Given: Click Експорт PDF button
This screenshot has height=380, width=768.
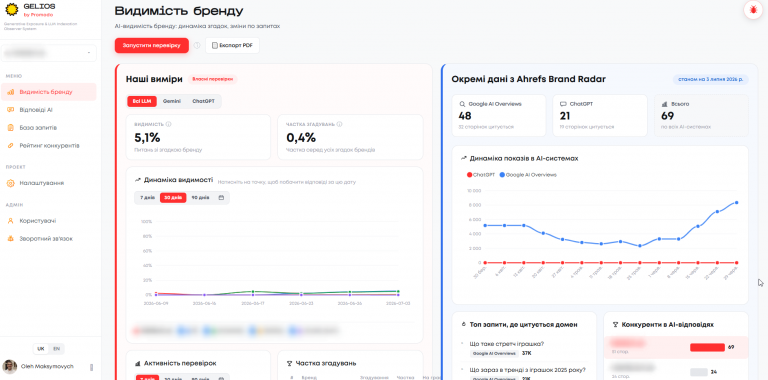Looking at the screenshot, I should [x=232, y=46].
